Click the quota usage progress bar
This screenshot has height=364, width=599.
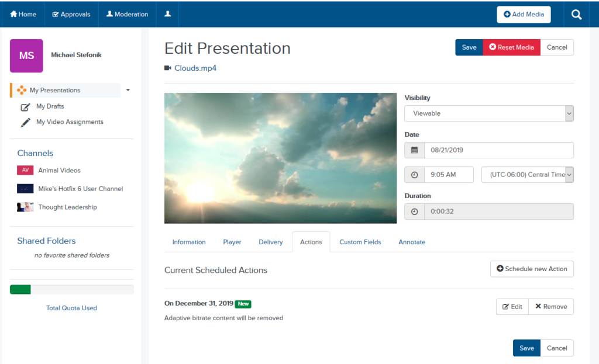pyautogui.click(x=72, y=290)
